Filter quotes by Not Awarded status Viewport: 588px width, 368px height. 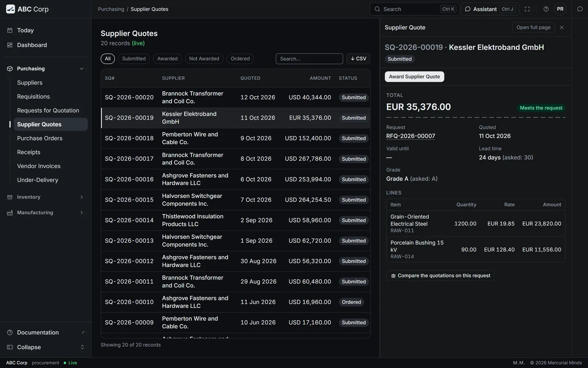pyautogui.click(x=204, y=59)
